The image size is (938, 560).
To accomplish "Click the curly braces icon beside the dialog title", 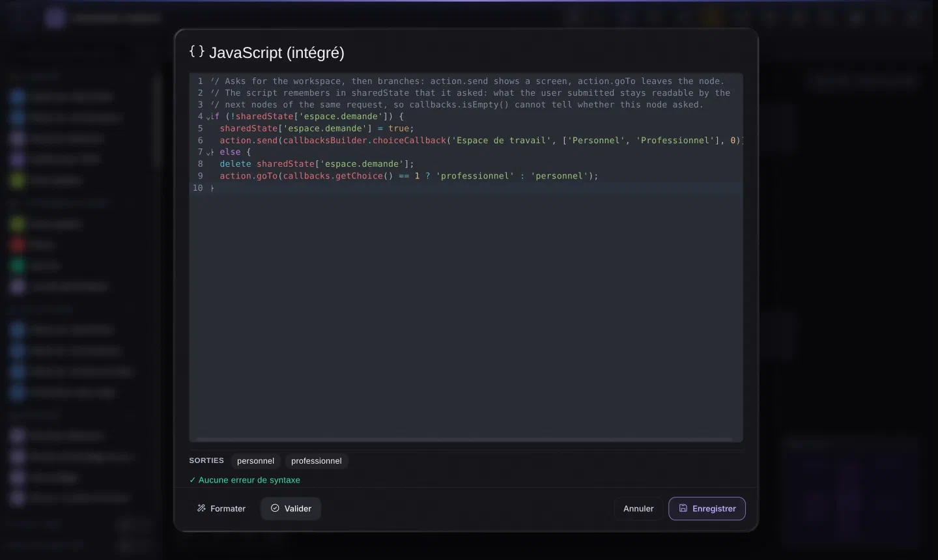I will [197, 51].
